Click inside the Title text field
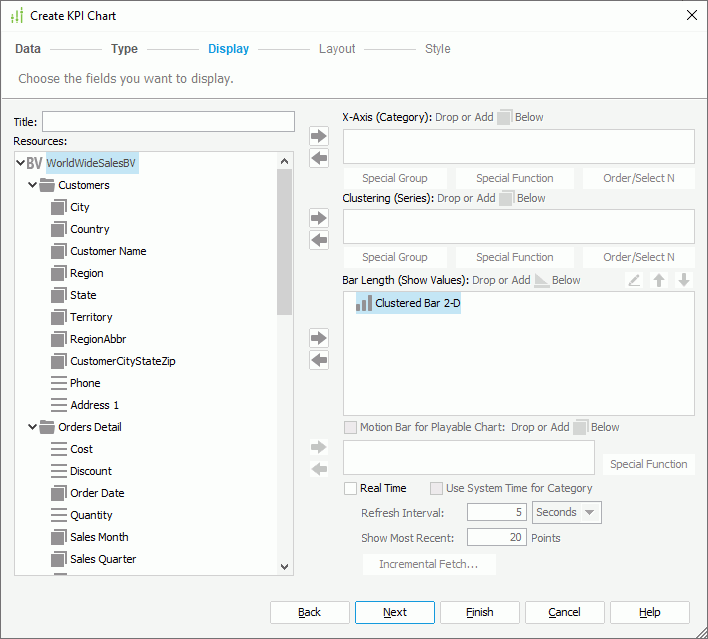Image resolution: width=708 pixels, height=639 pixels. tap(168, 122)
